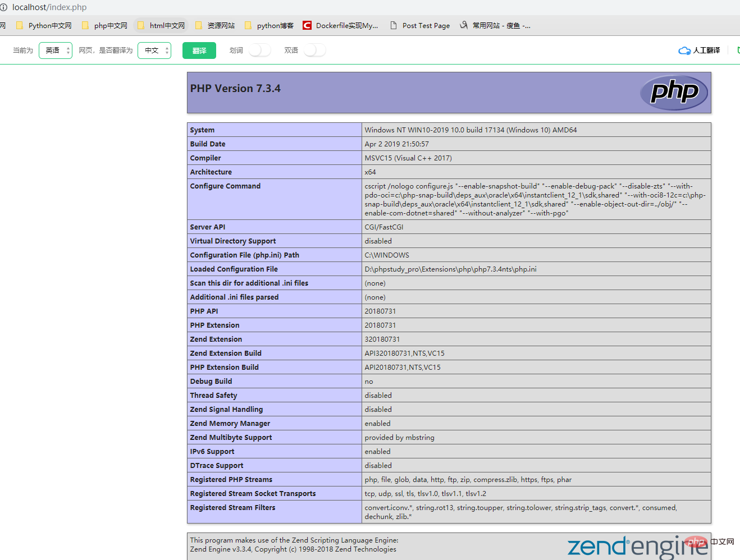Viewport: 740px width, 560px height.
Task: Open the python博客 bookmark folder
Action: point(268,25)
